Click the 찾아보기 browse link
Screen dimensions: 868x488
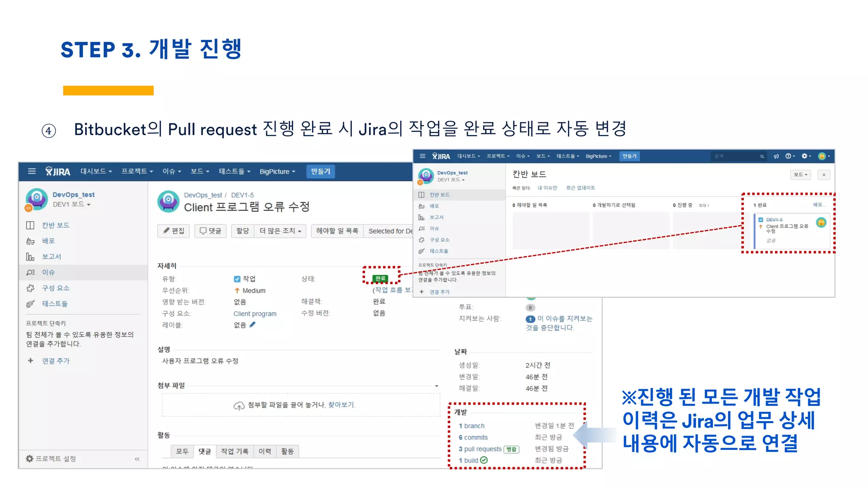pos(341,405)
